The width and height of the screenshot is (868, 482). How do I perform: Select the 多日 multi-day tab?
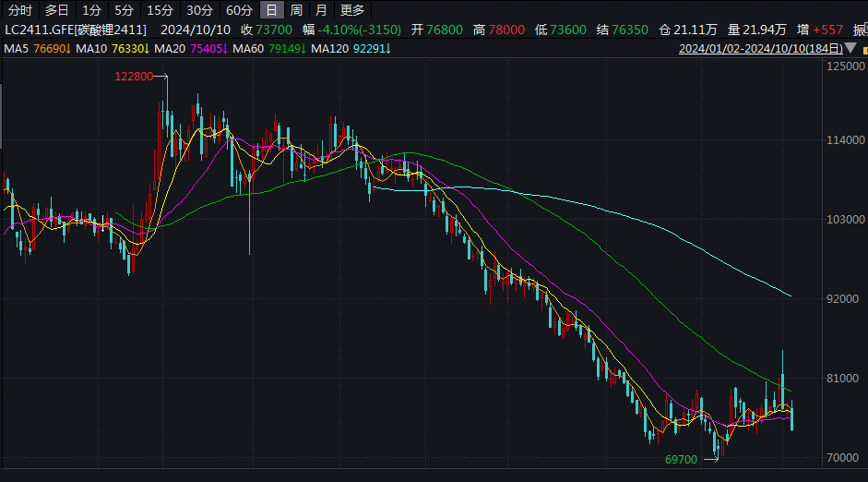pyautogui.click(x=56, y=10)
